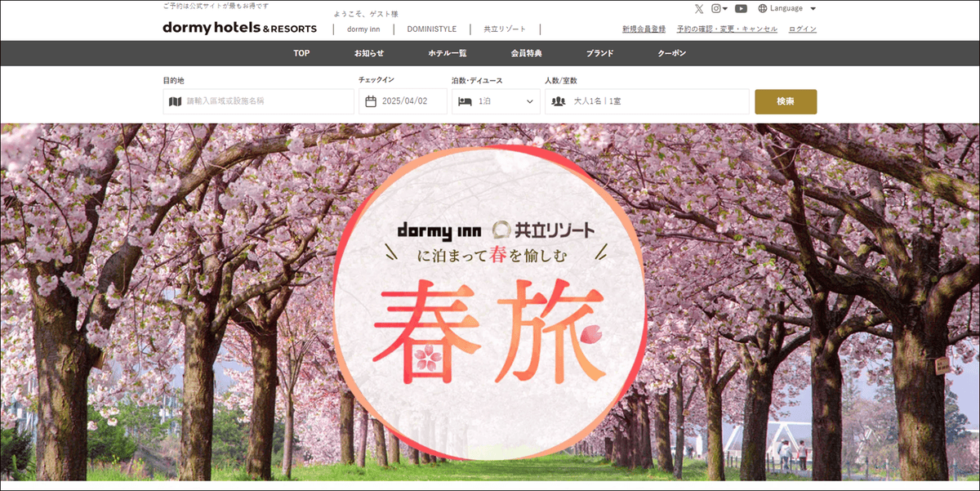Click the destination search input field
Viewport: 980px width, 491px height.
(259, 101)
